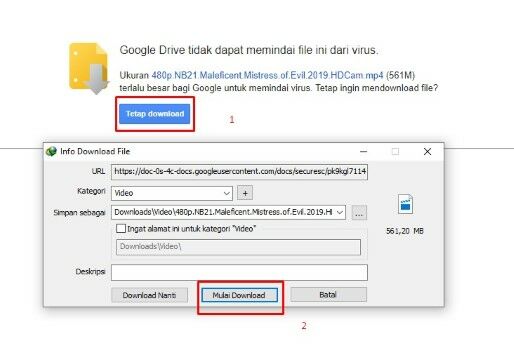Cancel with the Batal button
Viewport: 514px width, 360px height.
pos(329,295)
